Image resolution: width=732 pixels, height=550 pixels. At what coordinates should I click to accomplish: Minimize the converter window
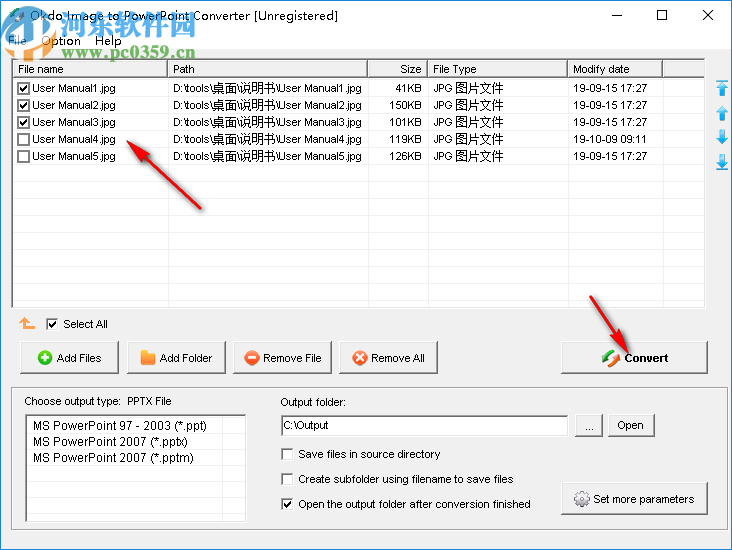617,15
